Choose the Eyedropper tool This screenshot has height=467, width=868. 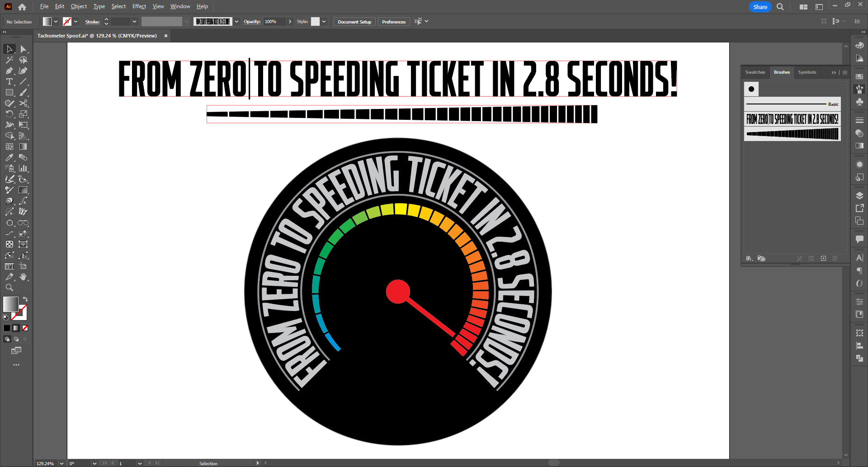[x=9, y=157]
